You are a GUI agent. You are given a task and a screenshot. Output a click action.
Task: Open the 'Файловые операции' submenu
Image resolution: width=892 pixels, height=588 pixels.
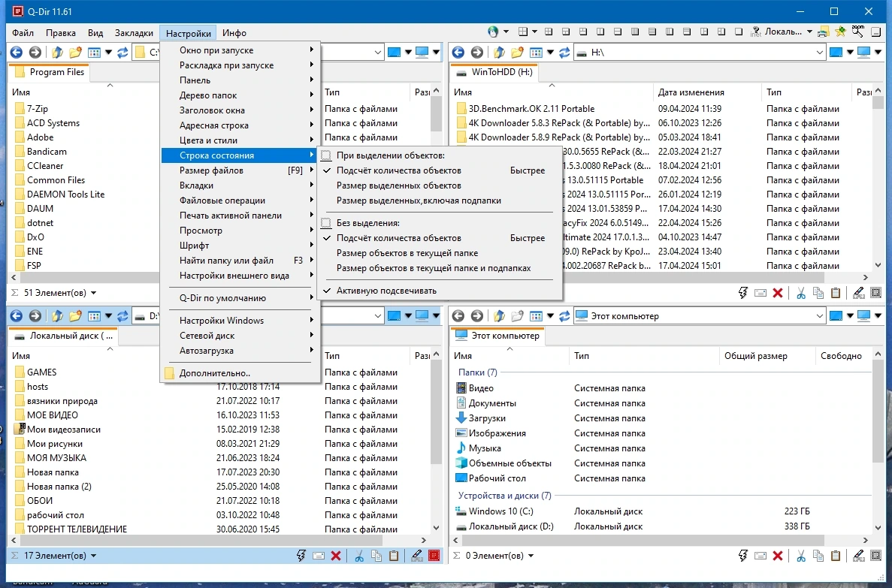tap(240, 201)
